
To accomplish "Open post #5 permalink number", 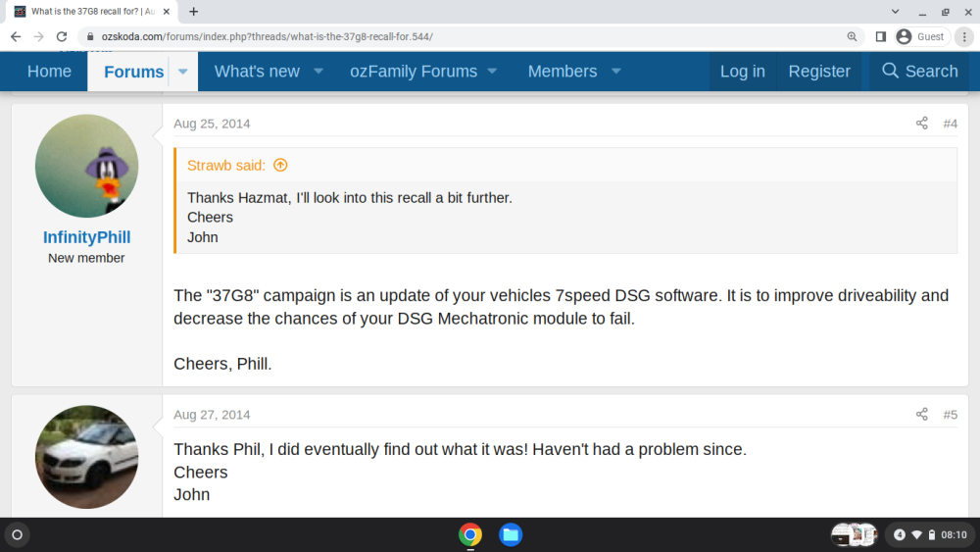I will click(950, 415).
